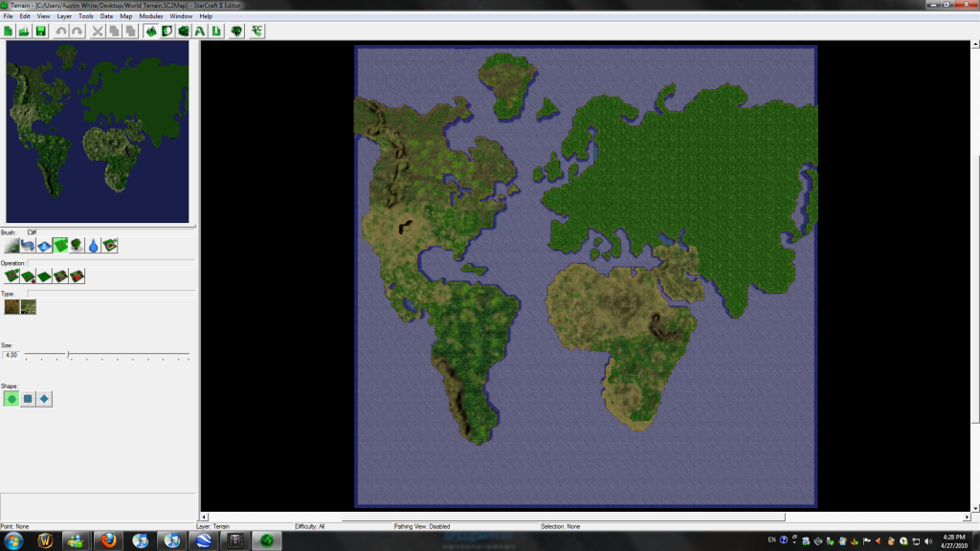Click 'Selection: None' in status bar
Image resolution: width=980 pixels, height=551 pixels.
(x=561, y=527)
